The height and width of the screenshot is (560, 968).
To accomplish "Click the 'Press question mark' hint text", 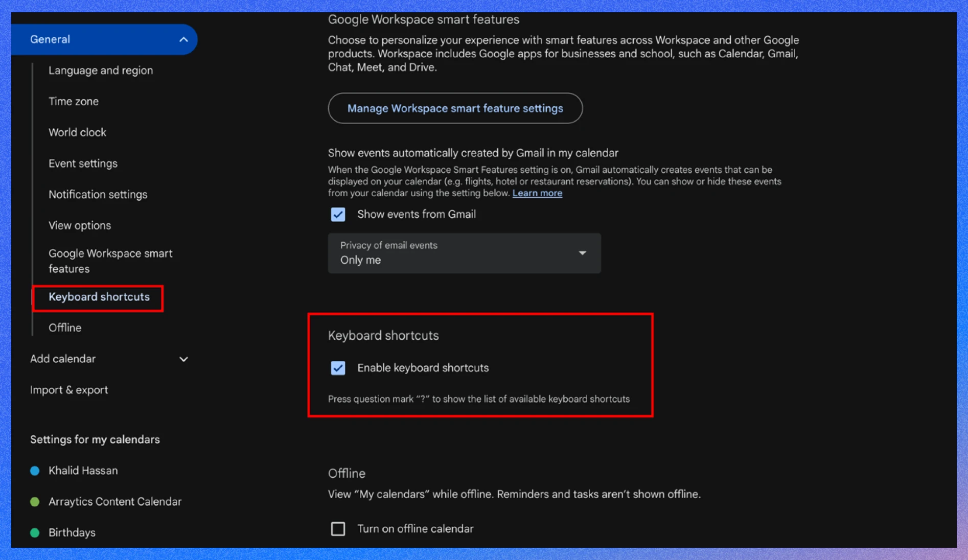I will tap(479, 399).
